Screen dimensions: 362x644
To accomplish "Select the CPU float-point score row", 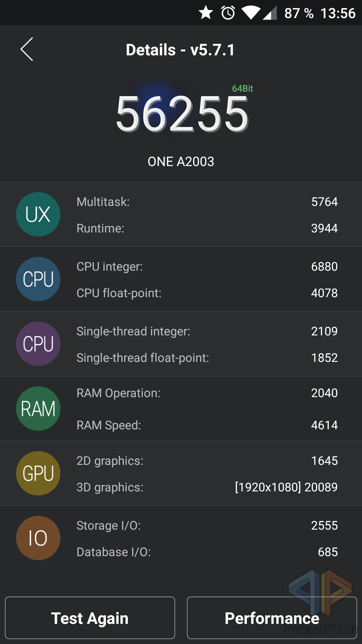I will click(x=207, y=293).
